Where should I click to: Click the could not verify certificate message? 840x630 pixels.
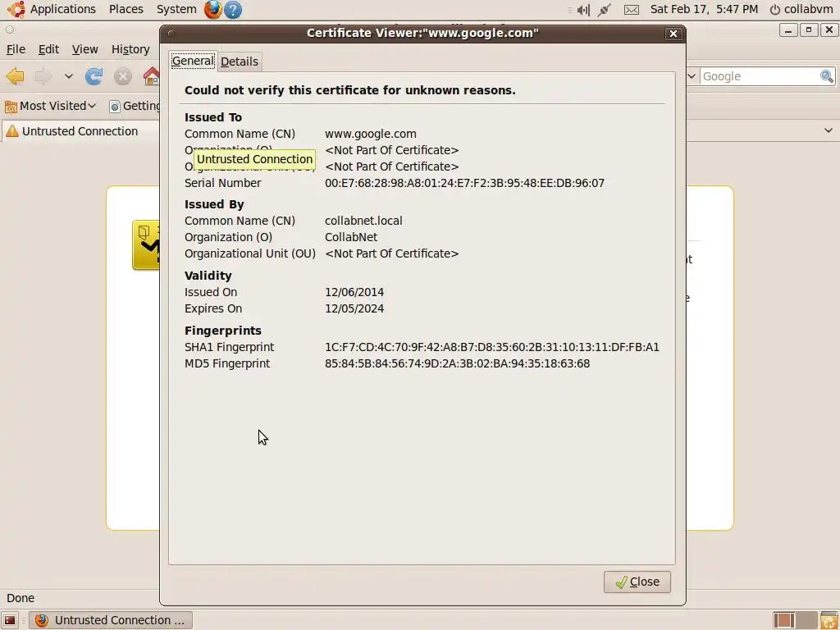(350, 90)
